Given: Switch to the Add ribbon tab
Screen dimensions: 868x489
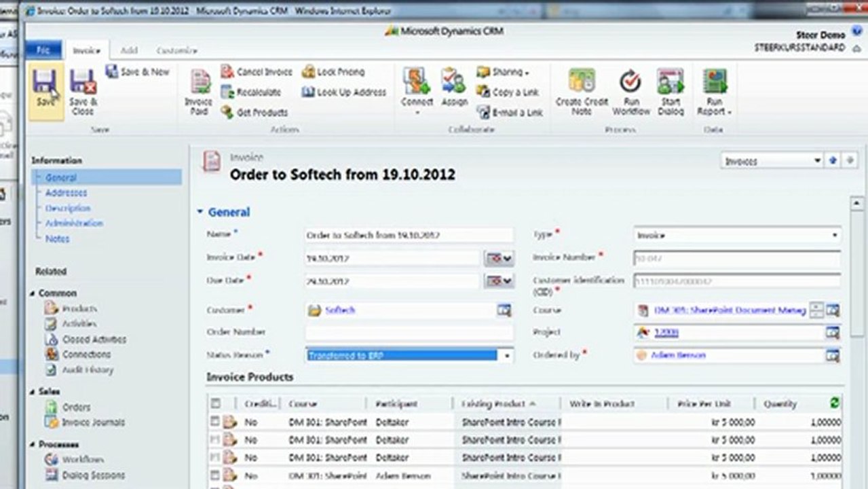Looking at the screenshot, I should [x=129, y=51].
